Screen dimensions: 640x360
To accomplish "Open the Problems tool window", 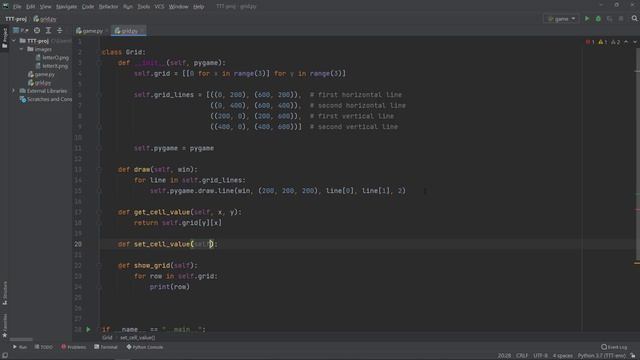I will (x=73, y=347).
